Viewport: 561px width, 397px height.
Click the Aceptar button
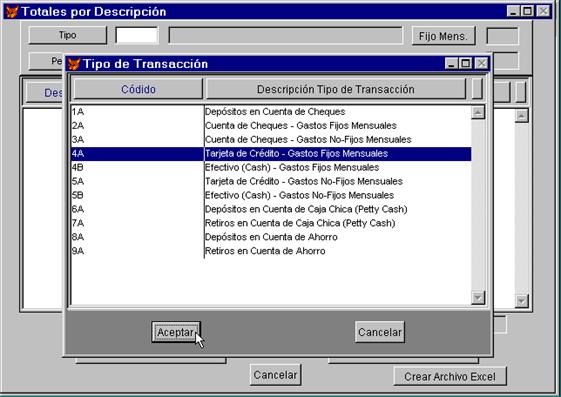click(x=176, y=332)
